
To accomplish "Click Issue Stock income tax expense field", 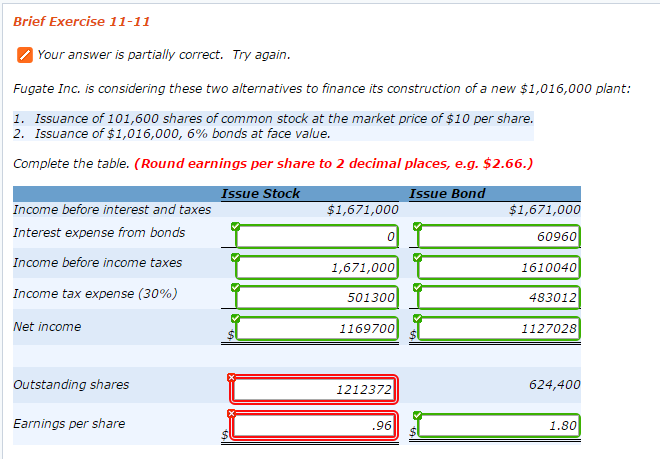I will 317,297.
